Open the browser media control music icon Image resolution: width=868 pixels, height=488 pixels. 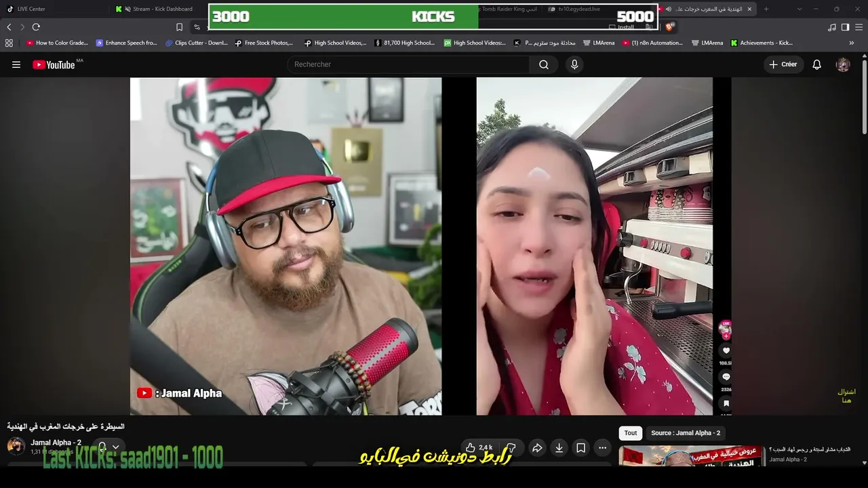coord(832,27)
